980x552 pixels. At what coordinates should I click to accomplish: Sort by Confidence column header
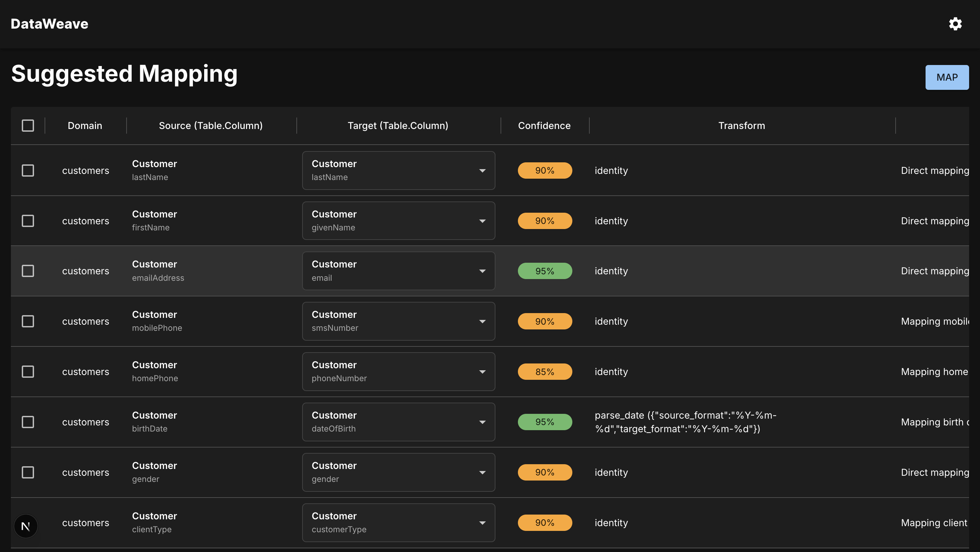pyautogui.click(x=544, y=126)
